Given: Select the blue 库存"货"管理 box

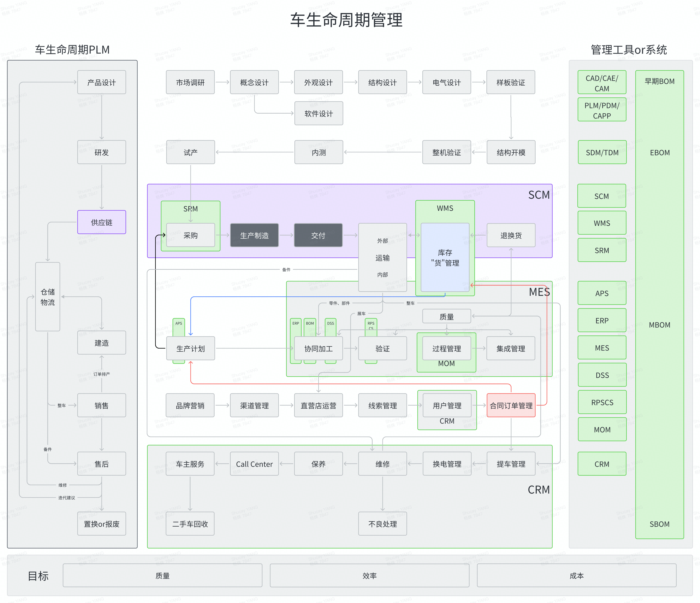Looking at the screenshot, I should tap(445, 257).
